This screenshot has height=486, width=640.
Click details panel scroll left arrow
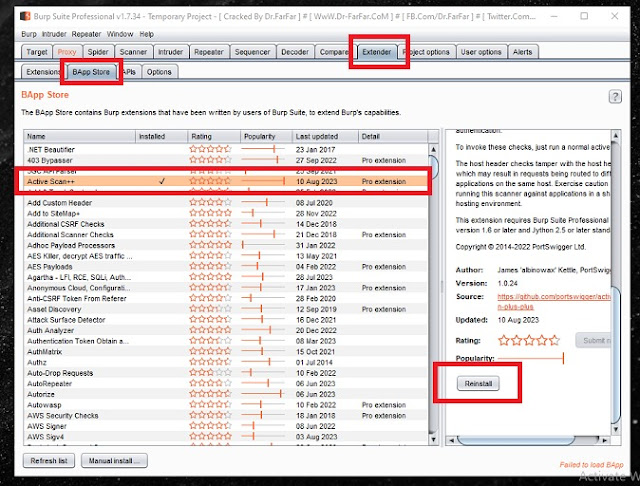click(x=451, y=441)
